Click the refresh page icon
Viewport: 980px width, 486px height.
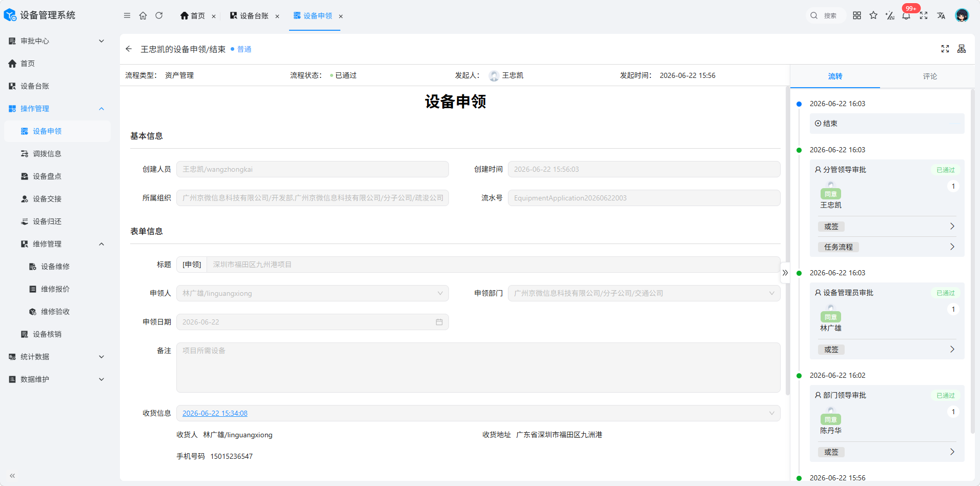[159, 15]
